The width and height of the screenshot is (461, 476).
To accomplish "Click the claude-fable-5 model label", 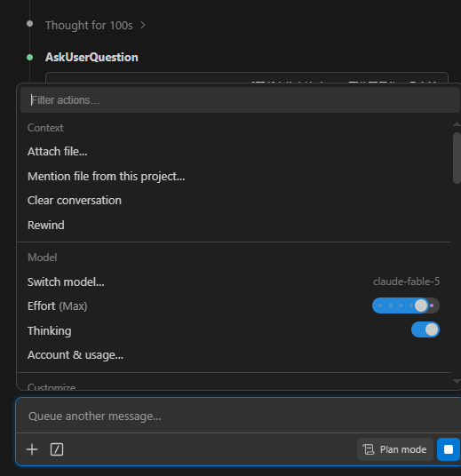I will click(x=406, y=282).
